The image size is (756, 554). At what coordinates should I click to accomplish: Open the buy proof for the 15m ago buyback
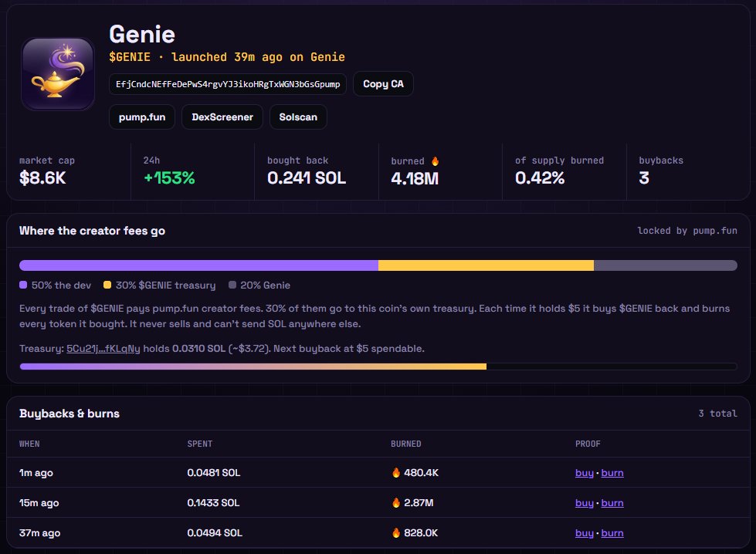pos(585,503)
